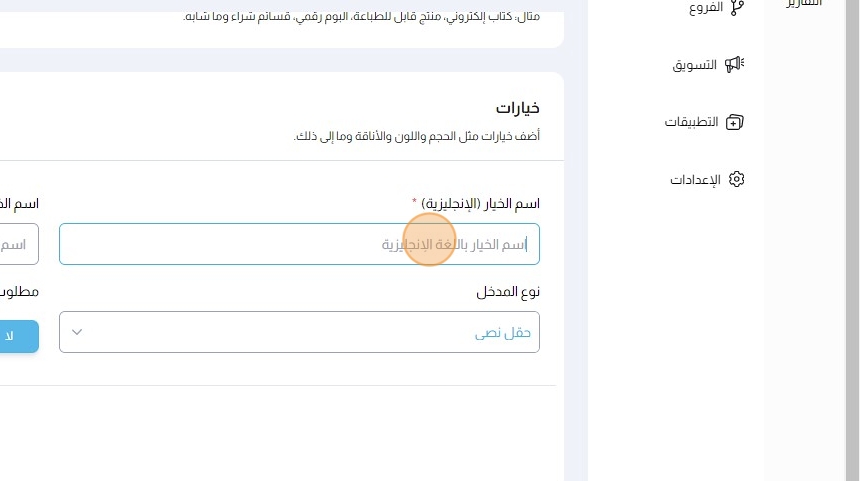Screen dimensions: 860x481
Task: Click the partially visible Arabic option name field
Action: (x=19, y=244)
